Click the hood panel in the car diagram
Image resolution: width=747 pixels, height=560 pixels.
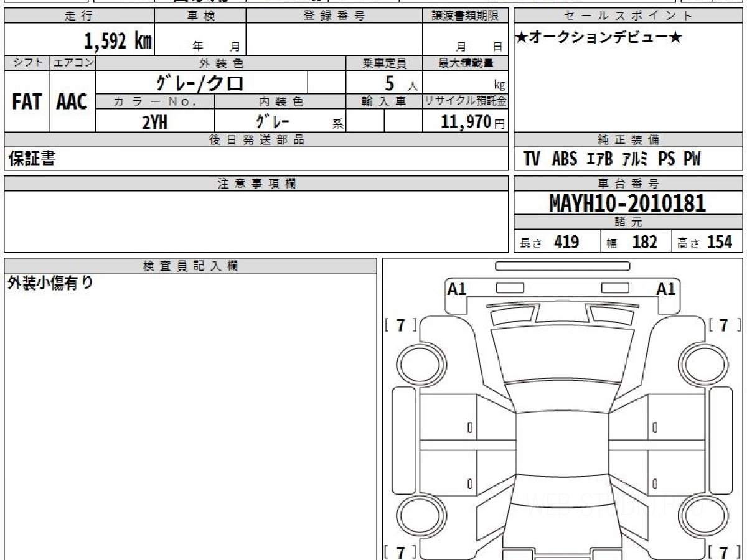tap(562, 355)
